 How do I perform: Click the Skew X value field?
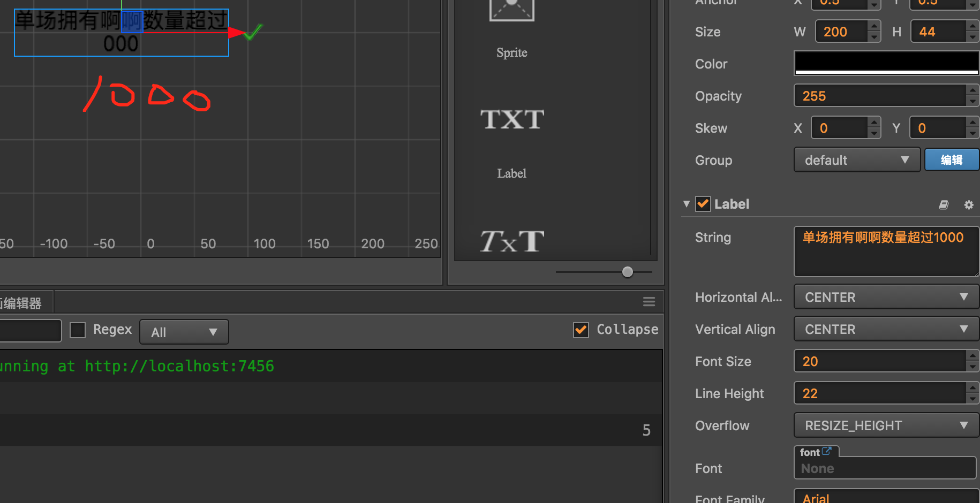tap(839, 128)
